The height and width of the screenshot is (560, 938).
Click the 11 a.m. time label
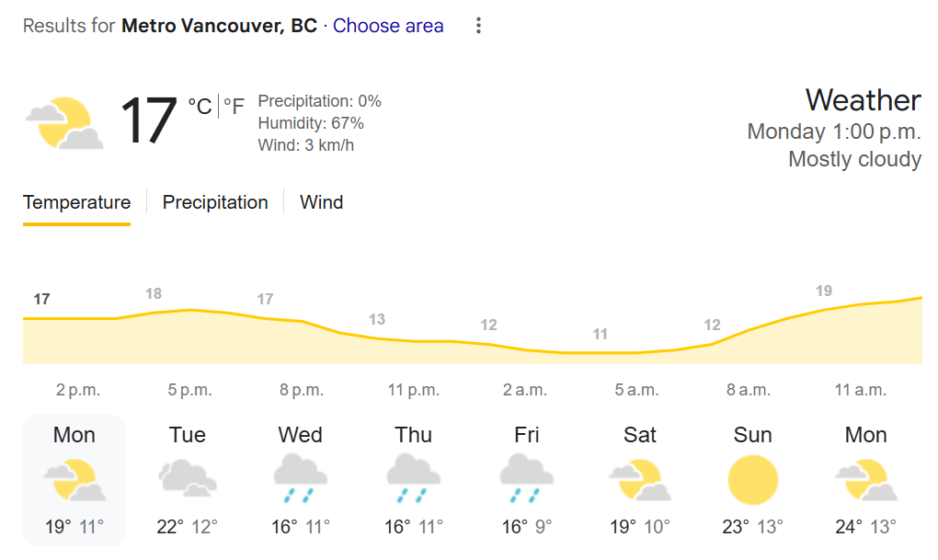tap(860, 390)
